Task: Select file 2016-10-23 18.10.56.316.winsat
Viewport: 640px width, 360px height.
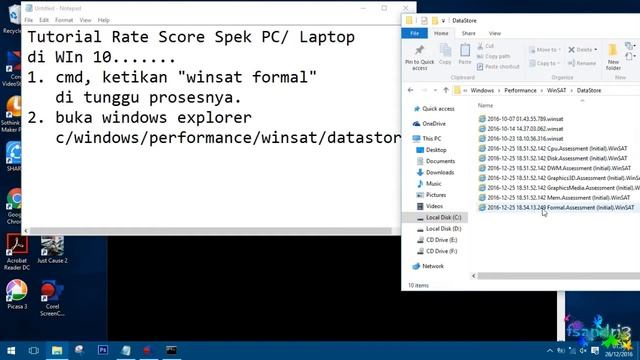Action: (521, 138)
